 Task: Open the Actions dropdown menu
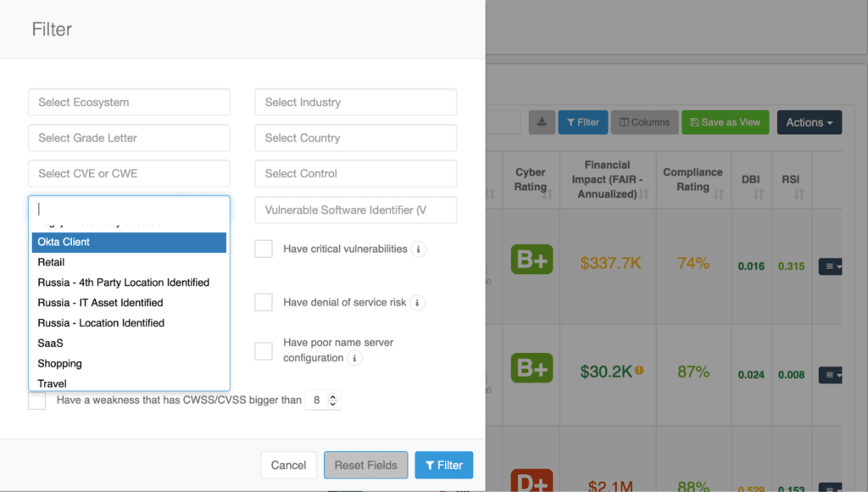coord(809,122)
